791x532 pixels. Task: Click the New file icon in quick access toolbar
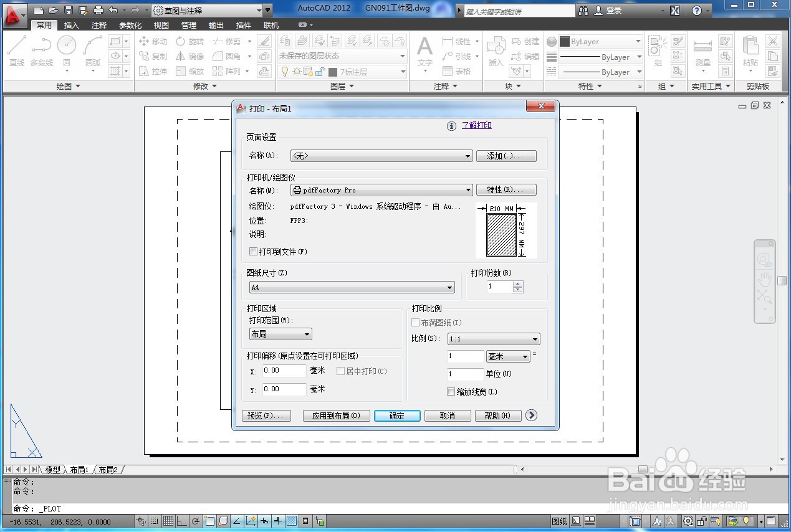tap(39, 11)
